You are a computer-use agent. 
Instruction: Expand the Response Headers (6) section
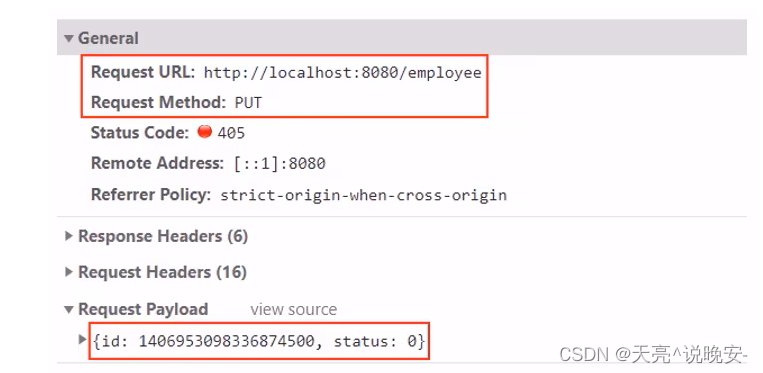[69, 236]
